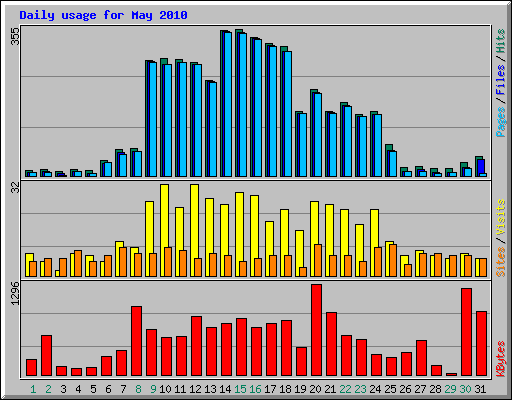512x400 pixels.
Task: Click day 24 on the x-axis
Action: (375, 389)
